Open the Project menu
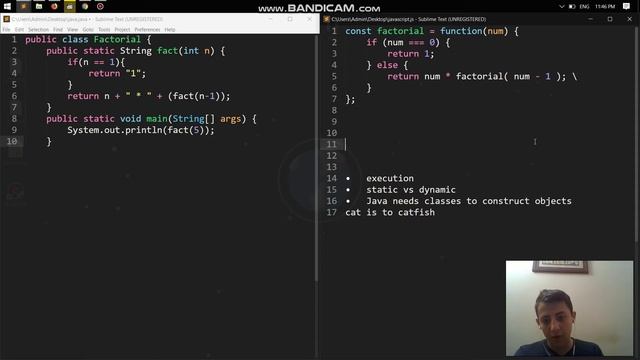This screenshot has height=360, width=640. (x=122, y=29)
